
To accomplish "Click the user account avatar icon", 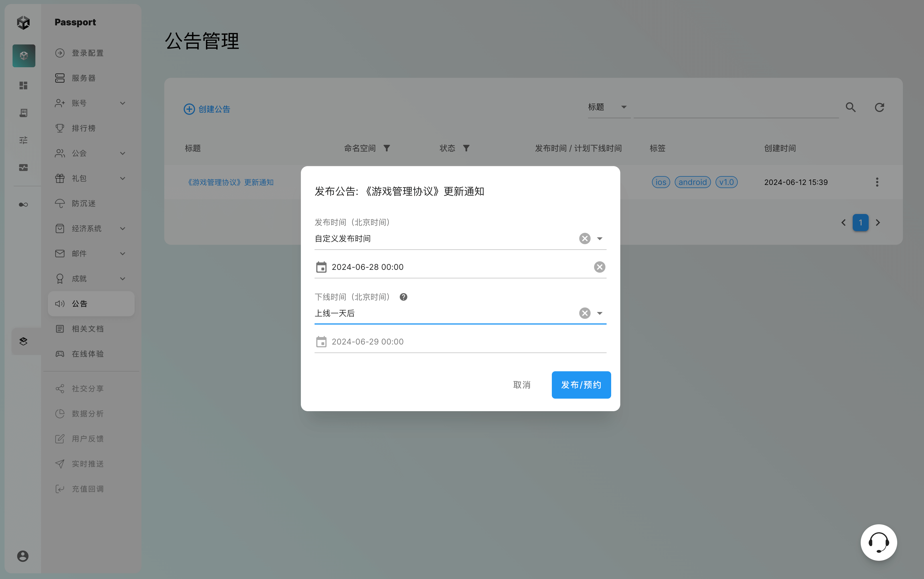I will tap(23, 556).
